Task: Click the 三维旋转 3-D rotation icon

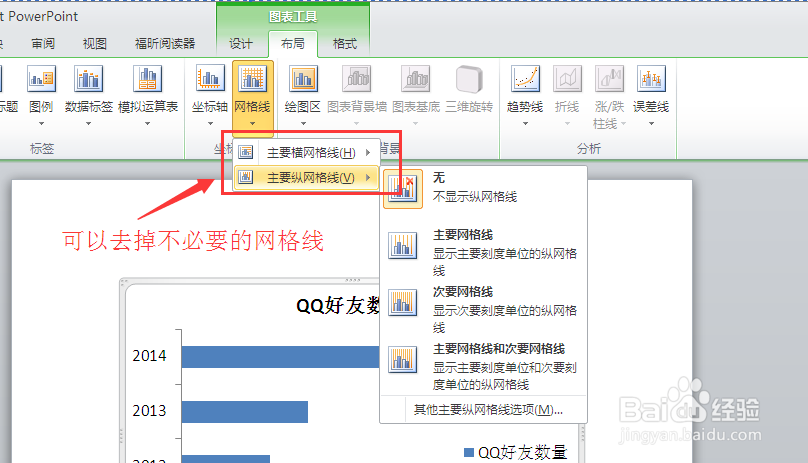Action: click(469, 80)
